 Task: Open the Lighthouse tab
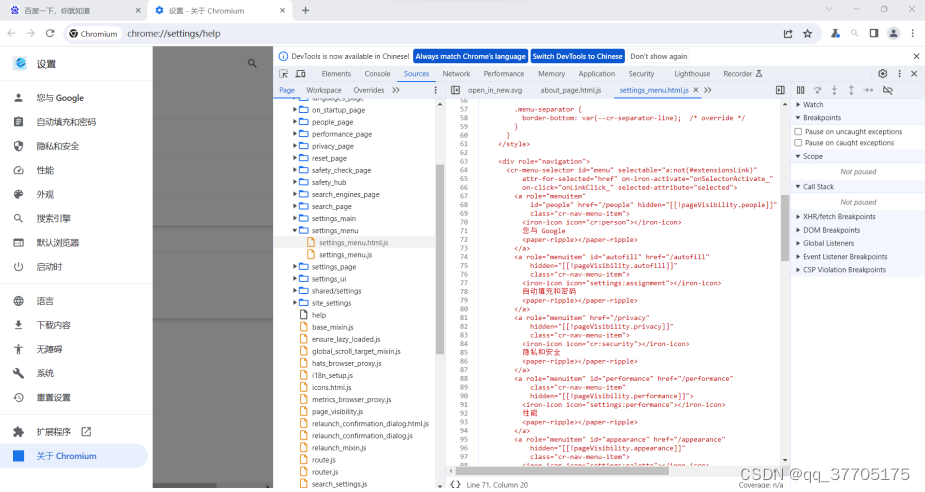pos(692,74)
